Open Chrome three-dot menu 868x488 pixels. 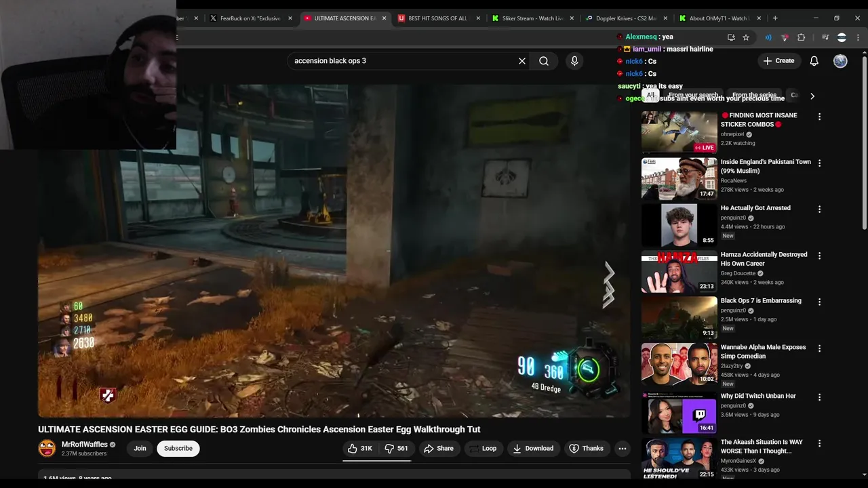pyautogui.click(x=858, y=37)
